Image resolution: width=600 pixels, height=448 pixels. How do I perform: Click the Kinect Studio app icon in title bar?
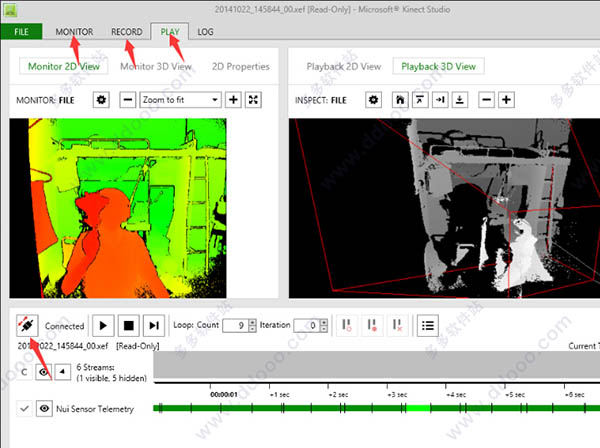10,10
